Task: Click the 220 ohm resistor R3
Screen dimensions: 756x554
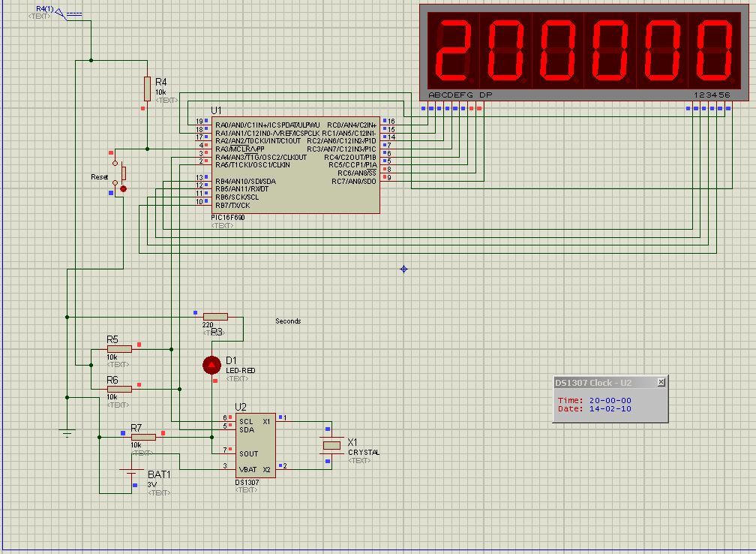Action: (215, 317)
